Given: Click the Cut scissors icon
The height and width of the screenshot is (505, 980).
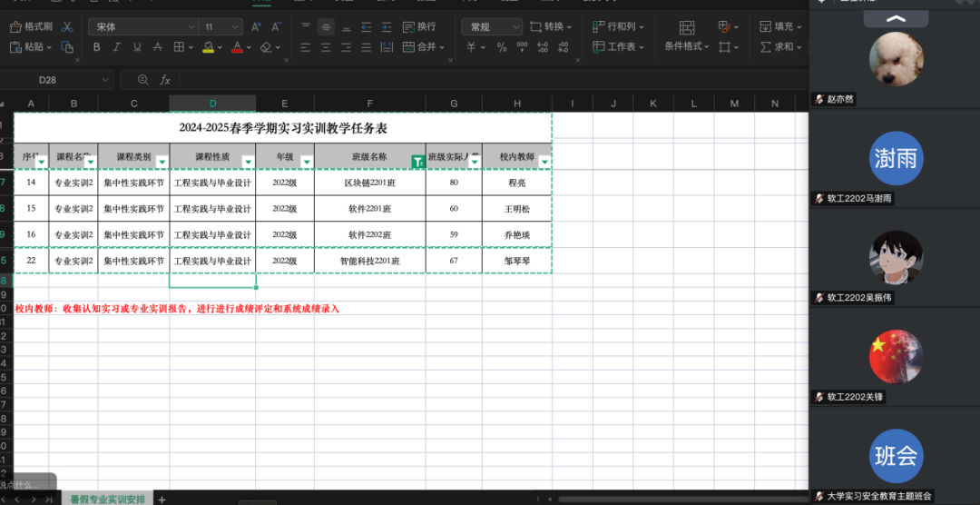Looking at the screenshot, I should pos(67,26).
